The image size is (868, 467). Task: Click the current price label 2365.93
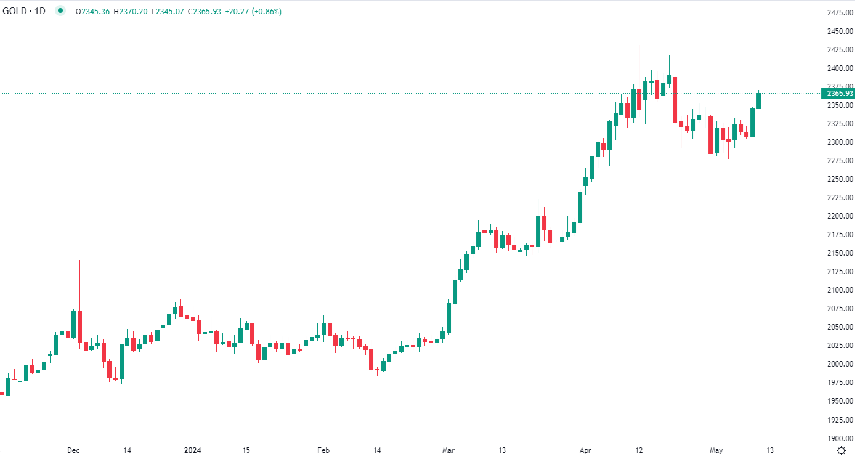tap(840, 94)
